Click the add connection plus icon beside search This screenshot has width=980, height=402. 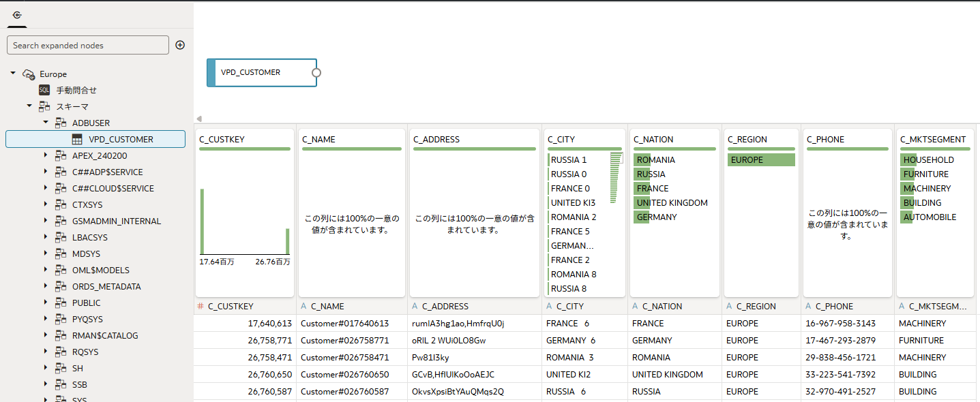180,45
